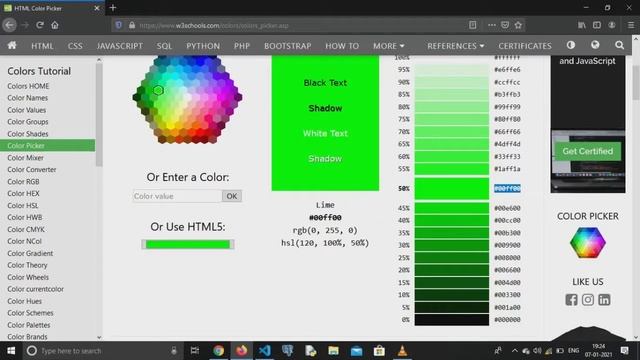Show Firefox sidebars icon
The image size is (640, 360).
[597, 25]
